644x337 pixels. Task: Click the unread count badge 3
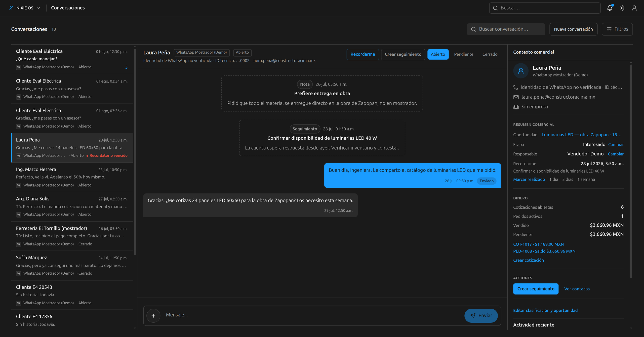pyautogui.click(x=126, y=67)
